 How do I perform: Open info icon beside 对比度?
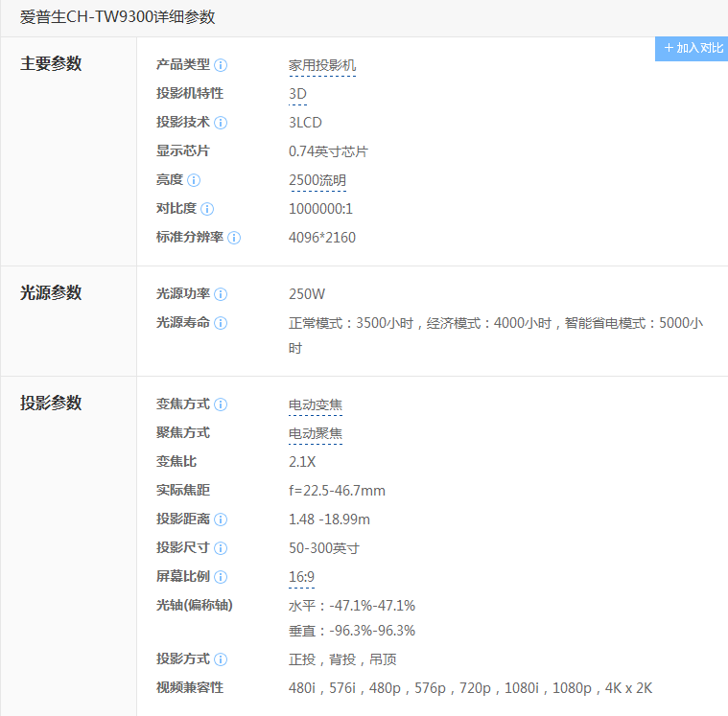click(207, 209)
